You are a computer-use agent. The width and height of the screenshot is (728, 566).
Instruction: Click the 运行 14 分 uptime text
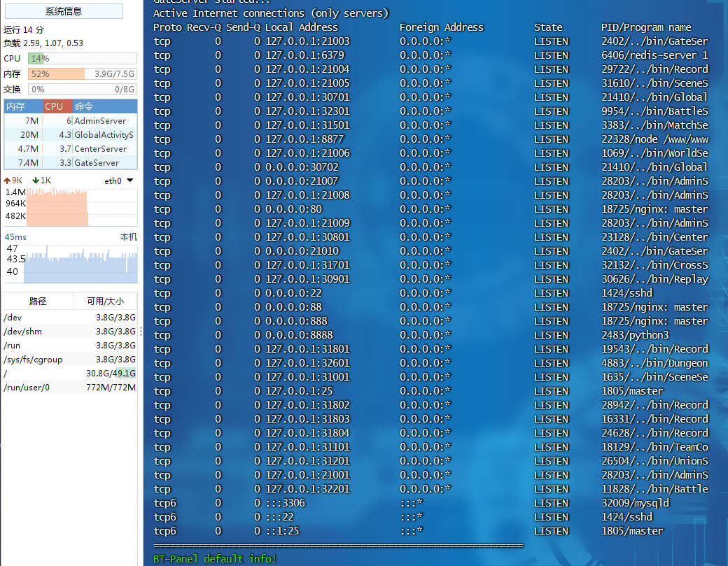click(x=24, y=29)
